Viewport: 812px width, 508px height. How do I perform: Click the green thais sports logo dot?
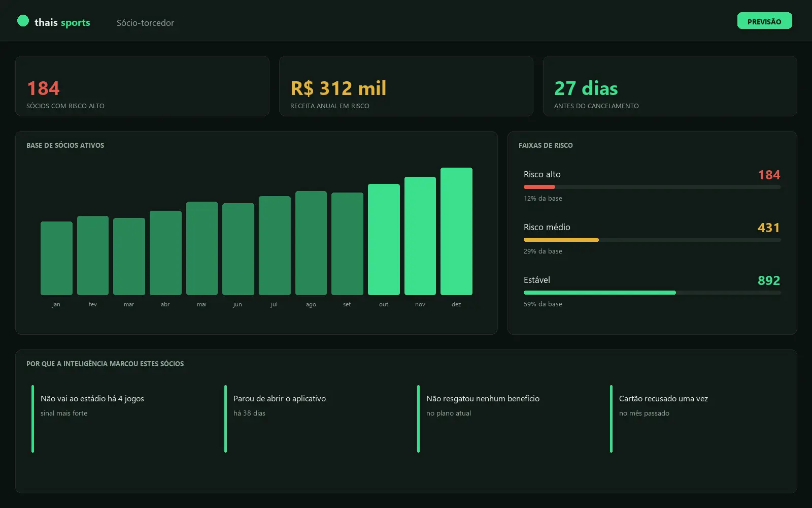[23, 21]
